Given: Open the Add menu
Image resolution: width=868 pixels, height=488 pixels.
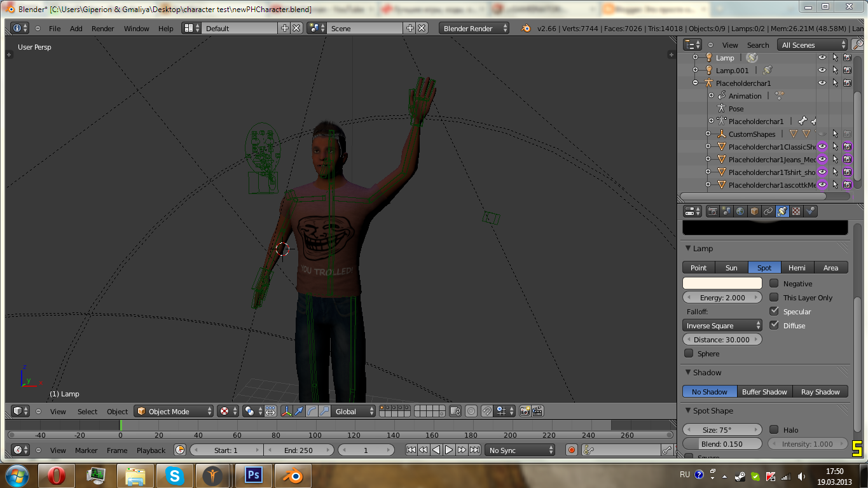Looking at the screenshot, I should [76, 29].
